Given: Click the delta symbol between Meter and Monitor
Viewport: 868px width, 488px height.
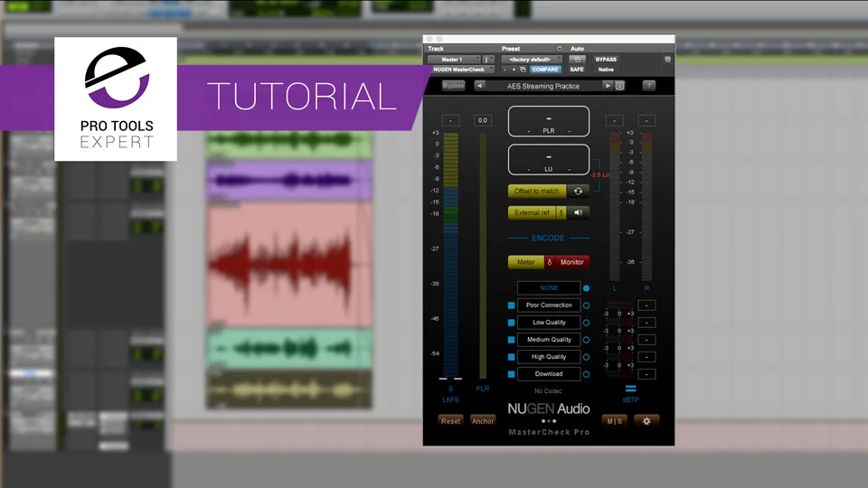Looking at the screenshot, I should [549, 262].
